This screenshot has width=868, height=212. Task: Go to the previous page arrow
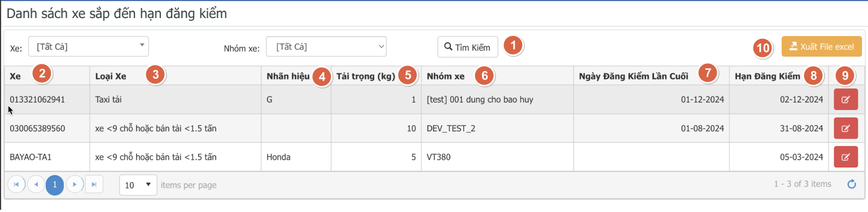[x=36, y=185]
